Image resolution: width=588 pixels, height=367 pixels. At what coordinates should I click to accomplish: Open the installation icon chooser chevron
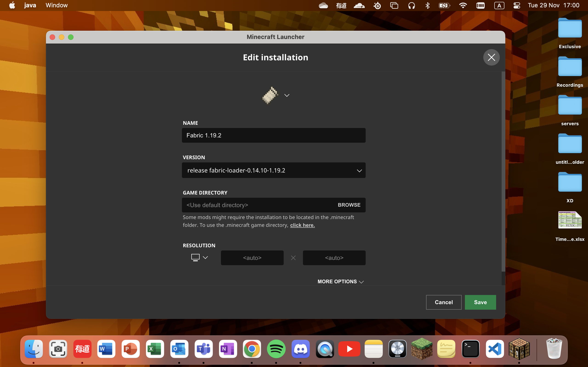[287, 95]
